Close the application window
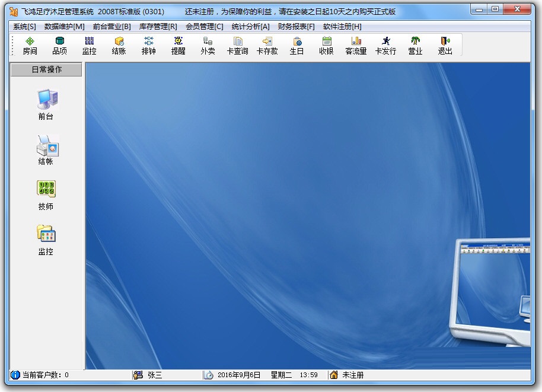542x392 pixels. pos(517,9)
